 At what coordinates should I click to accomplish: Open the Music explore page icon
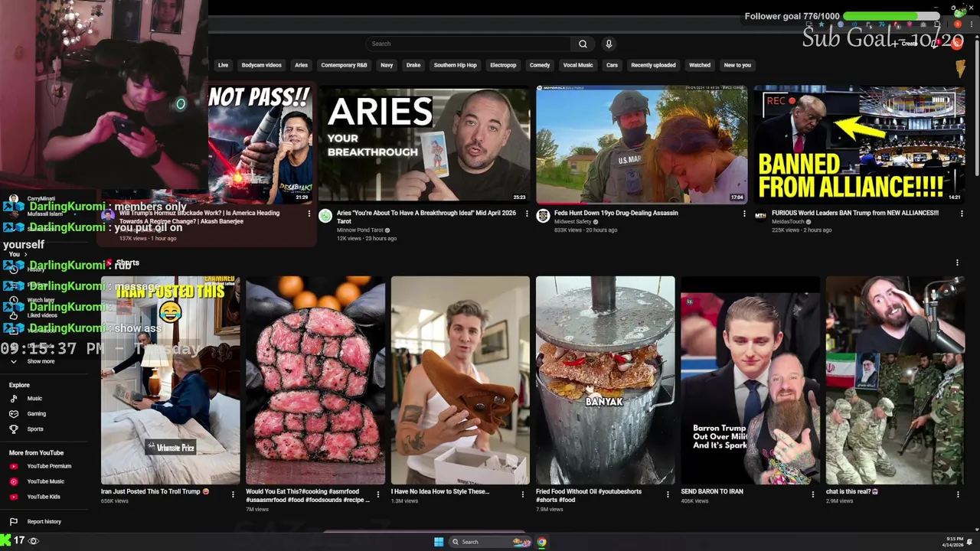click(x=13, y=399)
